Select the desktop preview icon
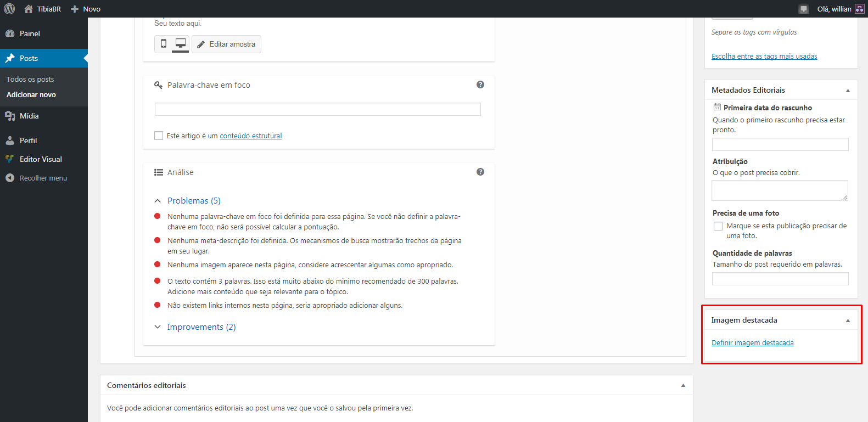 (x=180, y=44)
